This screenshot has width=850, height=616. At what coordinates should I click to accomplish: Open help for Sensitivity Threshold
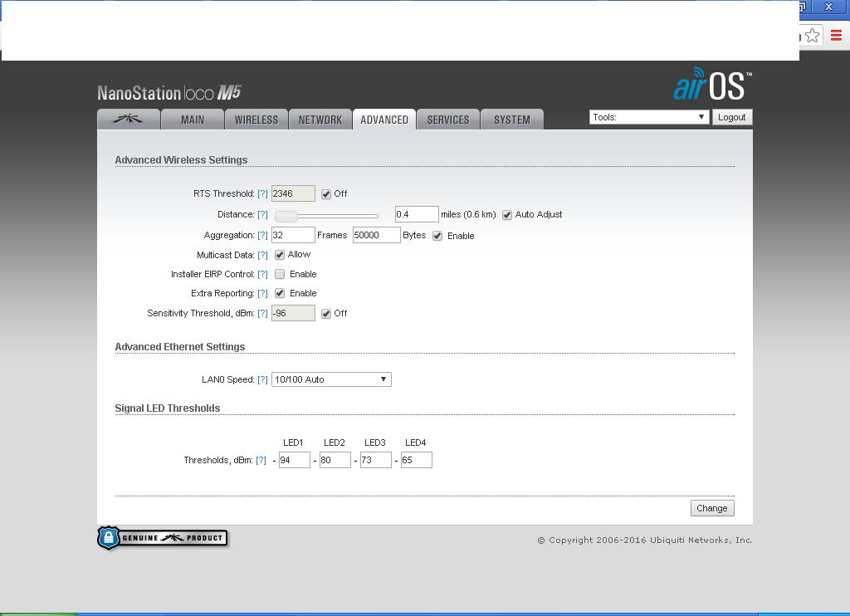click(262, 314)
